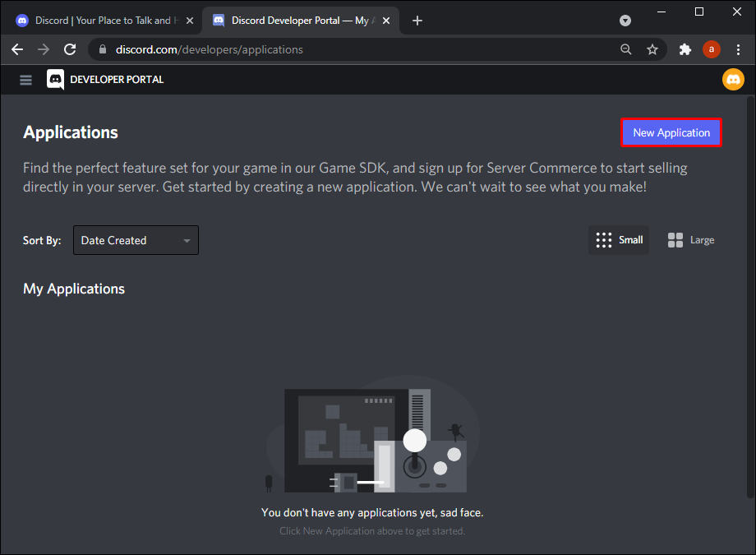Click the zoom icon in the address bar
This screenshot has width=756, height=555.
pos(626,49)
